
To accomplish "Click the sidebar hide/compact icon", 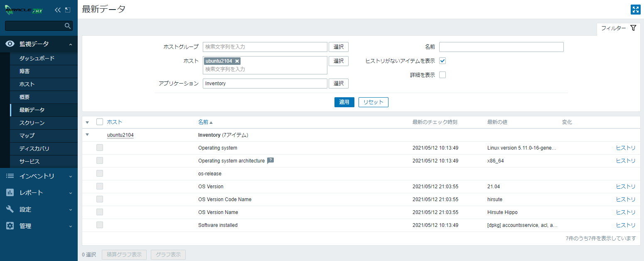I will (68, 10).
